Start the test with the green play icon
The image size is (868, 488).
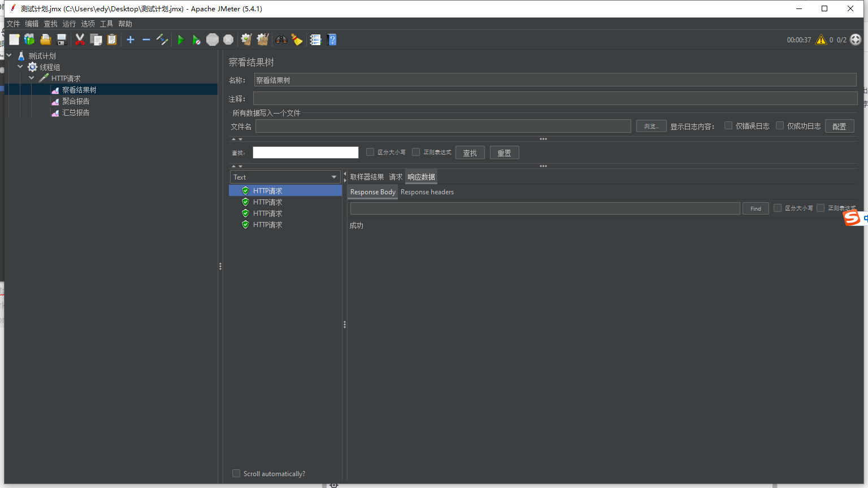pyautogui.click(x=181, y=40)
